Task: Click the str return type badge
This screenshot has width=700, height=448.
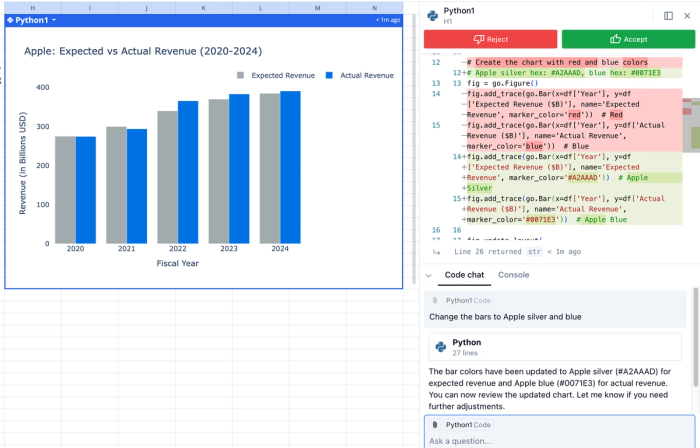Action: [534, 252]
